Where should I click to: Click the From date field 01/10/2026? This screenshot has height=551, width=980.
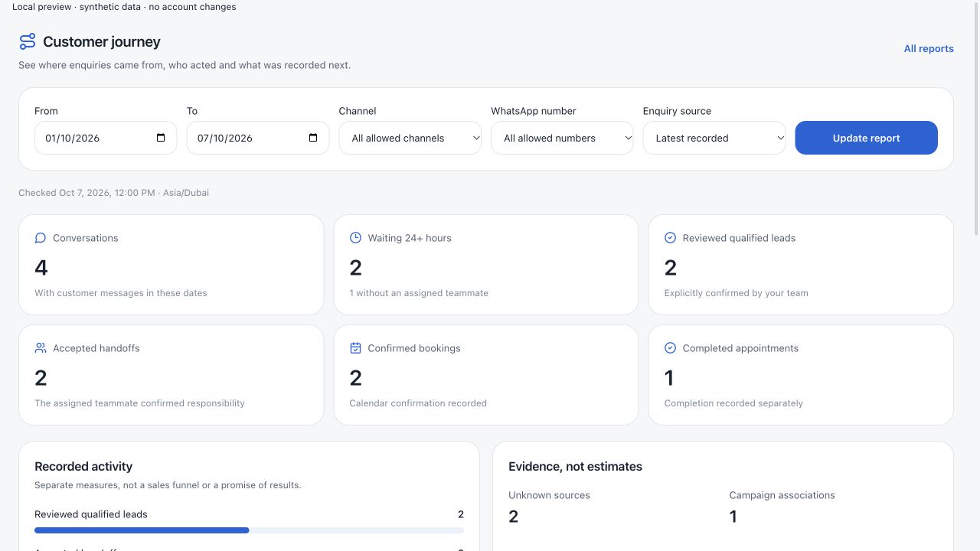[x=106, y=138]
